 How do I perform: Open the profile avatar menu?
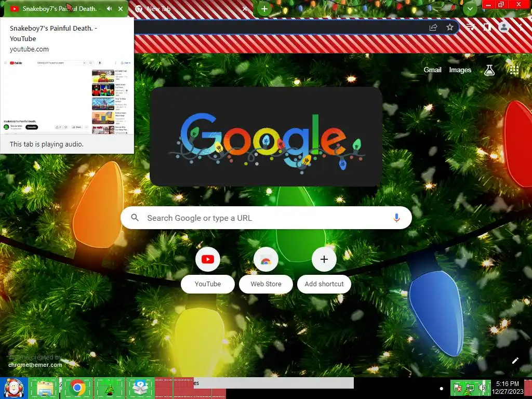[504, 27]
